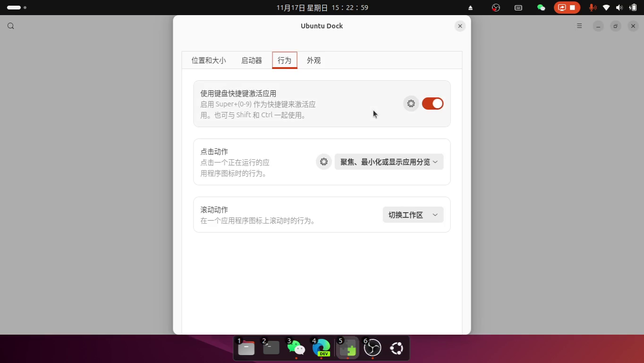Click the 点击动作 row title
This screenshot has height=363, width=644.
point(214,151)
